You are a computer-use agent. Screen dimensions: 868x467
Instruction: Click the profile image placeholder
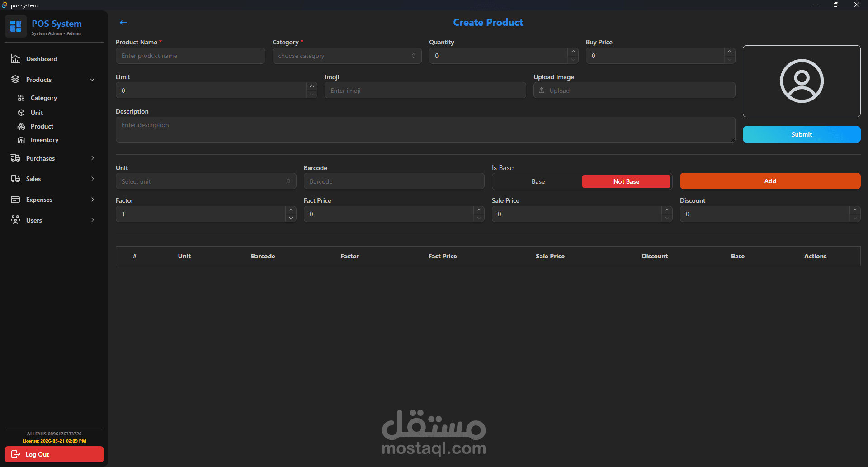pyautogui.click(x=802, y=81)
